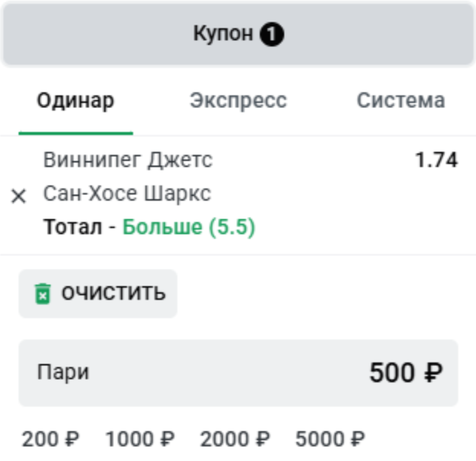Click the green Больше (5.5) selection
The width and height of the screenshot is (476, 461).
(x=189, y=227)
